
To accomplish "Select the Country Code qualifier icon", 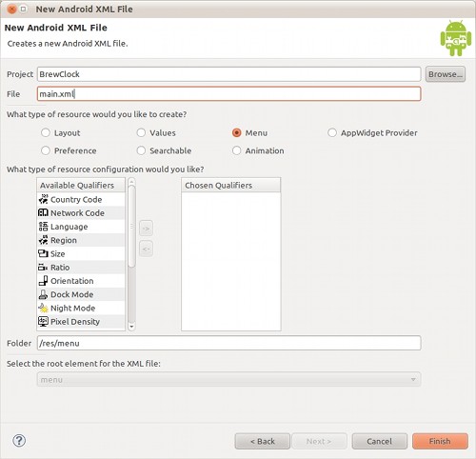I will 43,199.
